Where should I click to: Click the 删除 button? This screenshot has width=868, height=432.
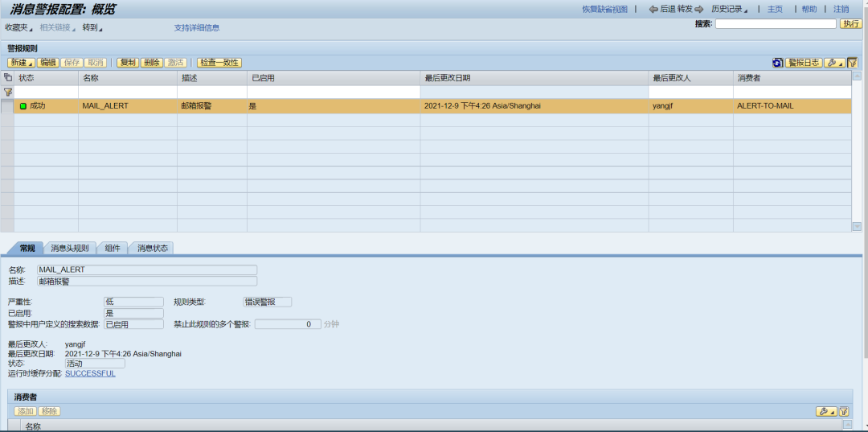click(152, 63)
